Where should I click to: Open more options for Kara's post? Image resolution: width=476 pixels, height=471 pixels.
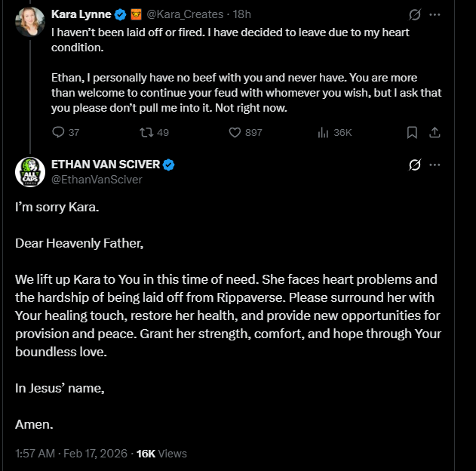pyautogui.click(x=435, y=14)
